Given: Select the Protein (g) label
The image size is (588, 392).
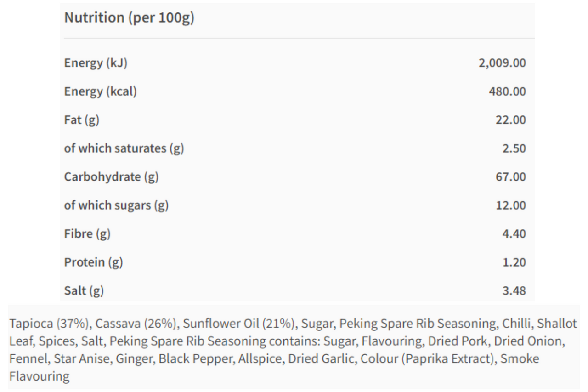Looking at the screenshot, I should [94, 262].
